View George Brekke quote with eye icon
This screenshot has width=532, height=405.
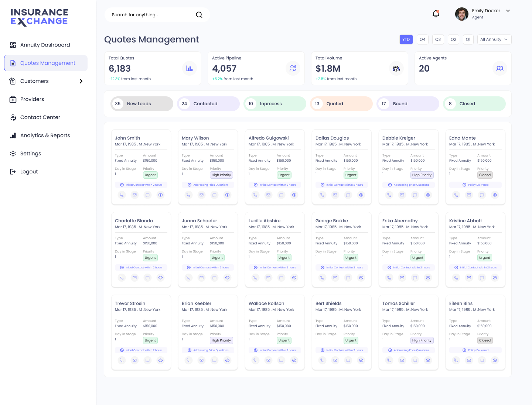(361, 278)
